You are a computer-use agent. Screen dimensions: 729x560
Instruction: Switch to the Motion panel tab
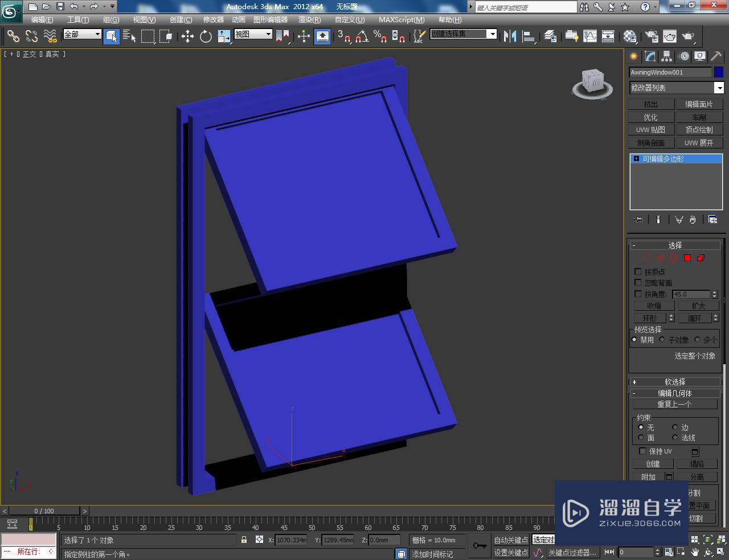tap(683, 56)
